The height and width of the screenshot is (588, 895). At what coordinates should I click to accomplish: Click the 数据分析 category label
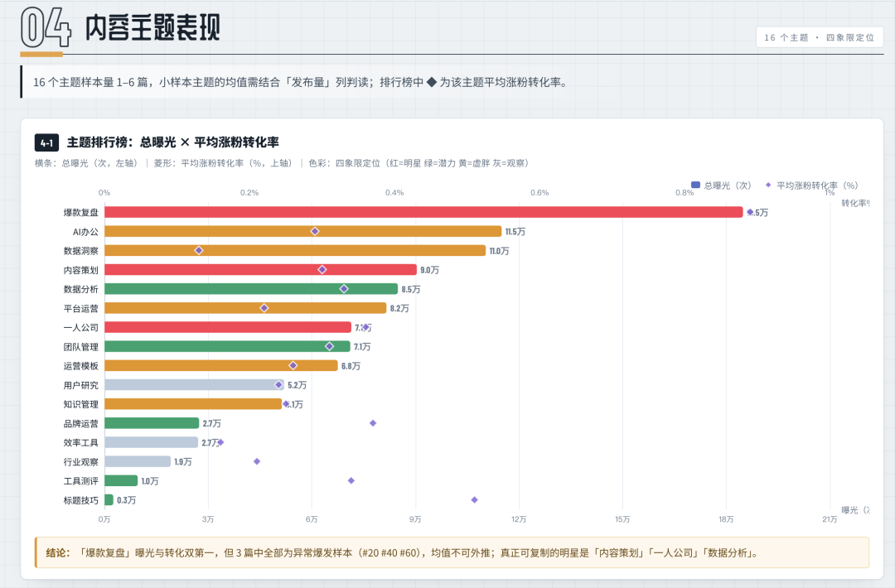(x=80, y=289)
